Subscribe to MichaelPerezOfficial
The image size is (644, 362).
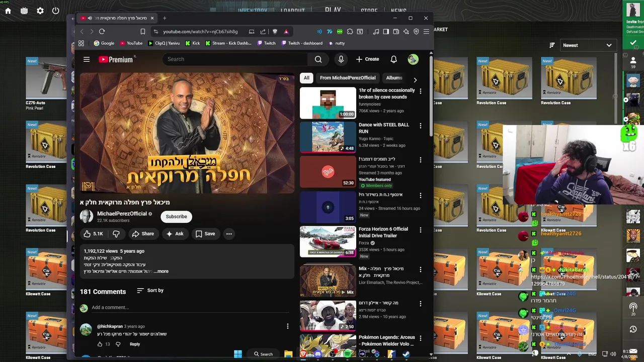(177, 217)
